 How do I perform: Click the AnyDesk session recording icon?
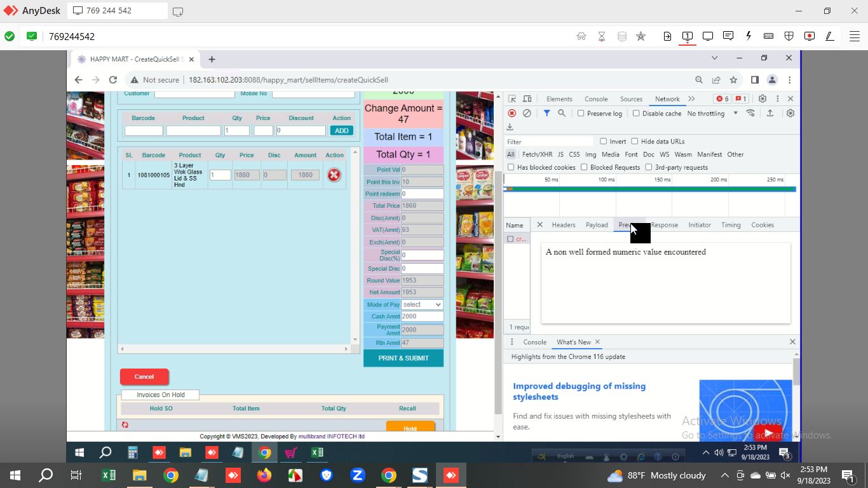pyautogui.click(x=809, y=36)
